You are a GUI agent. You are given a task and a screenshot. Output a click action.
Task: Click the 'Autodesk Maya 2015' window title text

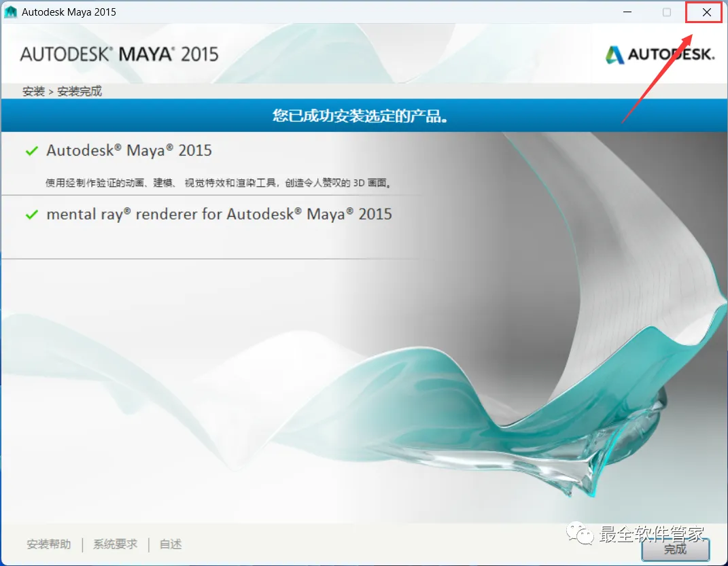point(69,12)
